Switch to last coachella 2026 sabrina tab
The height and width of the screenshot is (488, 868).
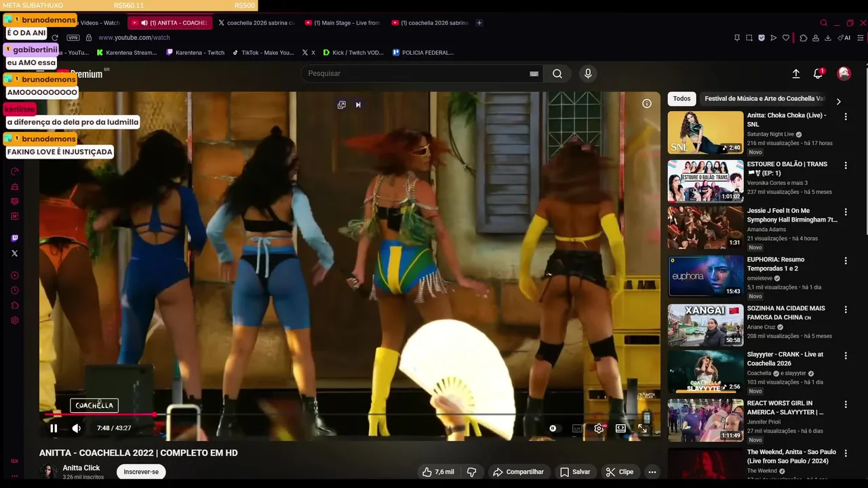click(x=429, y=23)
